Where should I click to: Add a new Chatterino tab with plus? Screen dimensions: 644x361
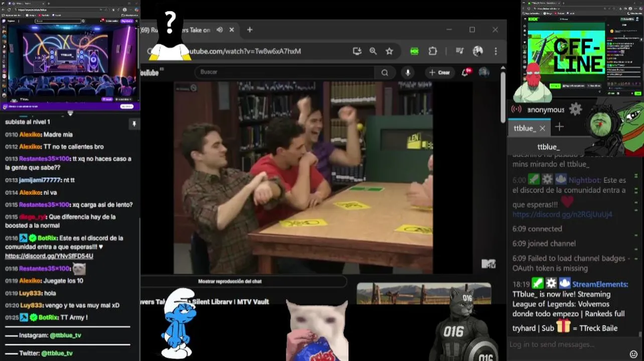pos(559,127)
